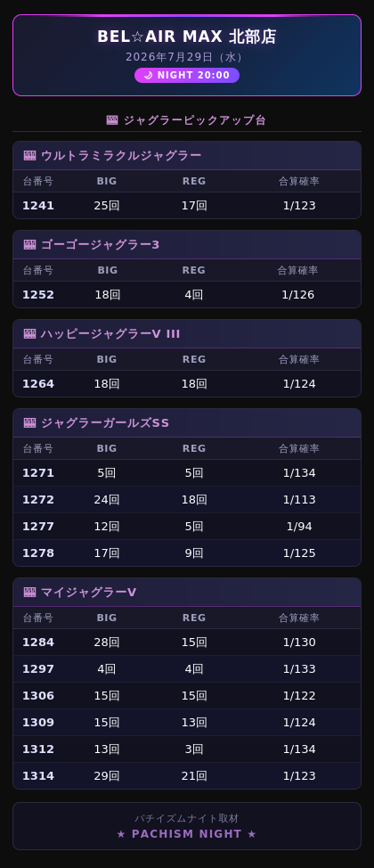Screen dimensions: 374x868
Task: Click the slot icon beside ゴーゴージャグラー3
Action: pos(30,245)
